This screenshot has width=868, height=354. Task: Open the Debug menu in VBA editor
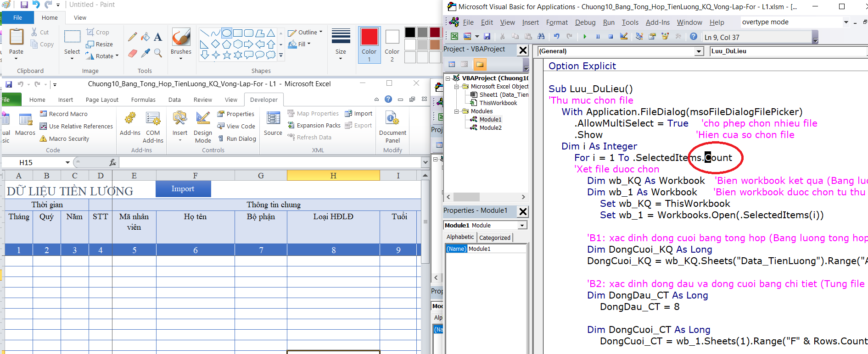click(585, 22)
